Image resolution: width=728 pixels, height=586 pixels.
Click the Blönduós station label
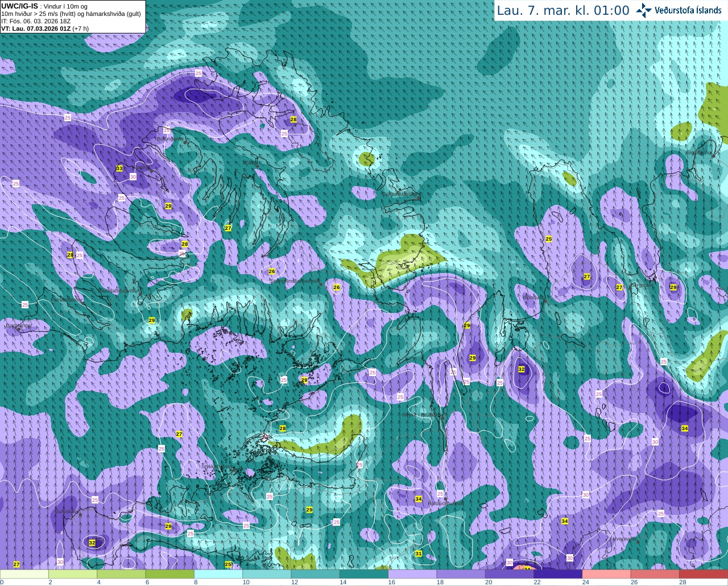pyautogui.click(x=533, y=298)
